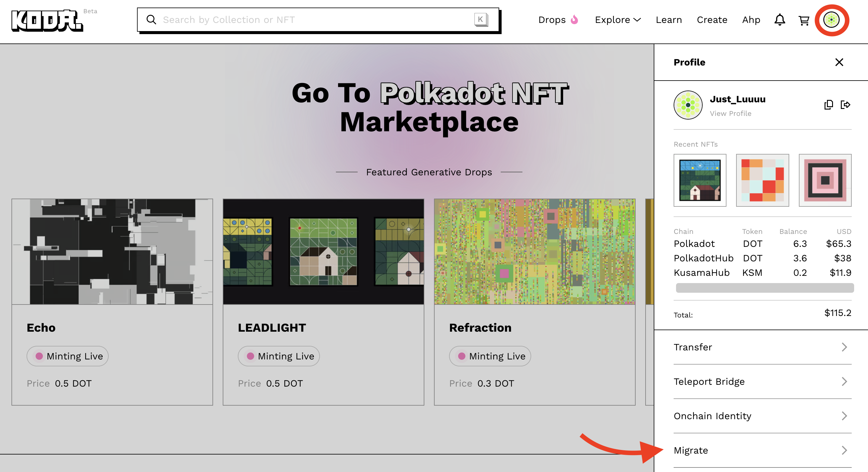The width and height of the screenshot is (868, 472).
Task: Open the Learn menu item
Action: pos(669,20)
